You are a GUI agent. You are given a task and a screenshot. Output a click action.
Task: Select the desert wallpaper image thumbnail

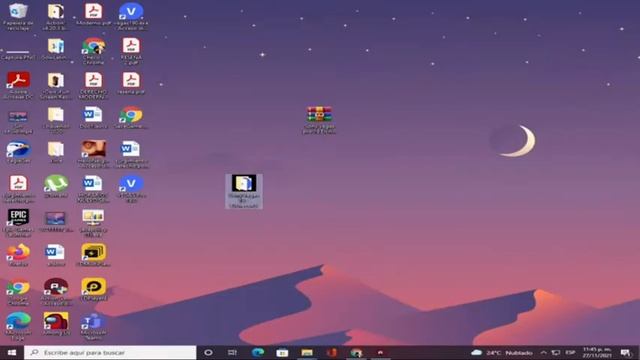coord(56,221)
